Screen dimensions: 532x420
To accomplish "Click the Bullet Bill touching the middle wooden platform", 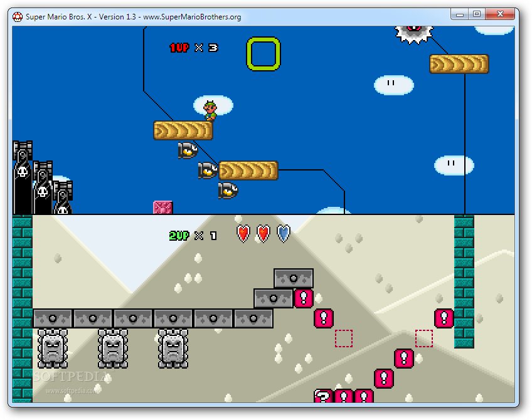I will tap(208, 170).
